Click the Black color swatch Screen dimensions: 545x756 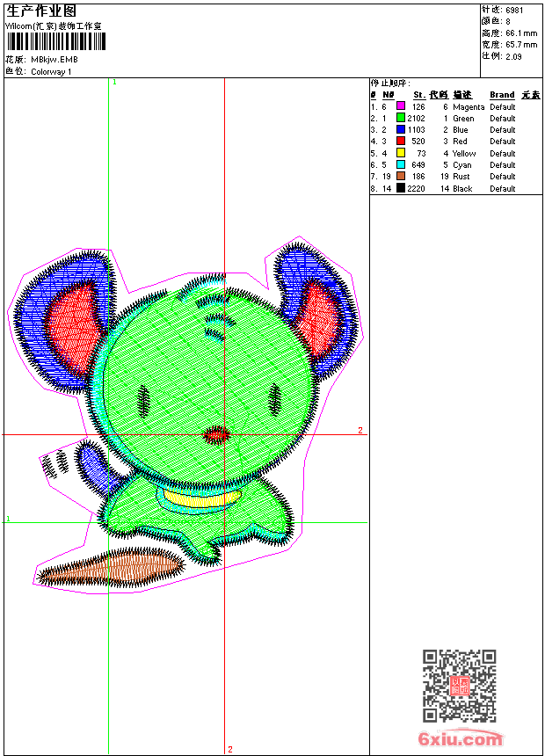pos(400,188)
